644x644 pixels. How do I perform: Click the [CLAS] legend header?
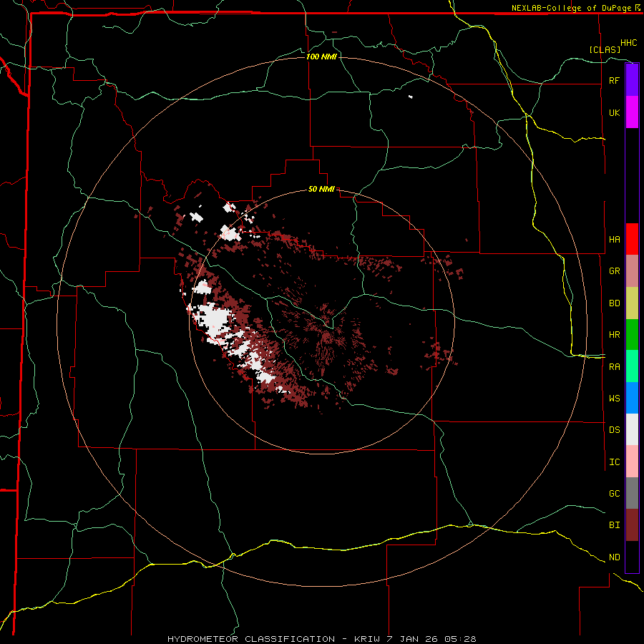pyautogui.click(x=605, y=49)
